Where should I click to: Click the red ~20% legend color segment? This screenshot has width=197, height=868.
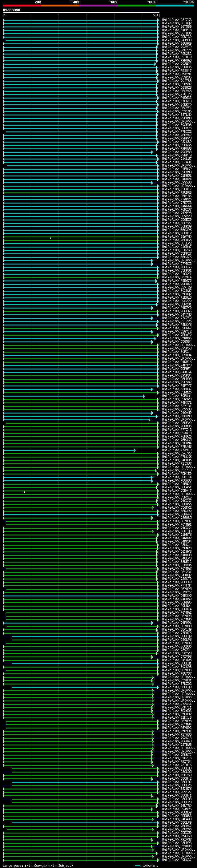click(22, 6)
